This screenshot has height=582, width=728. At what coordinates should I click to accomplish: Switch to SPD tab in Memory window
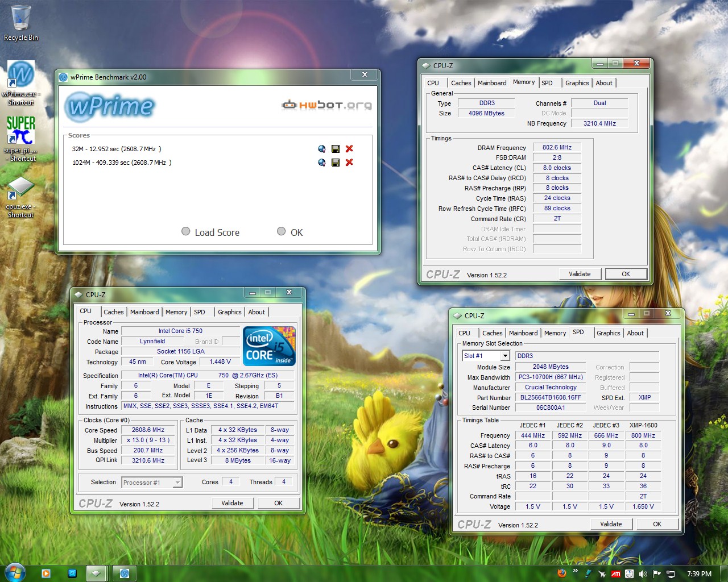(x=547, y=83)
